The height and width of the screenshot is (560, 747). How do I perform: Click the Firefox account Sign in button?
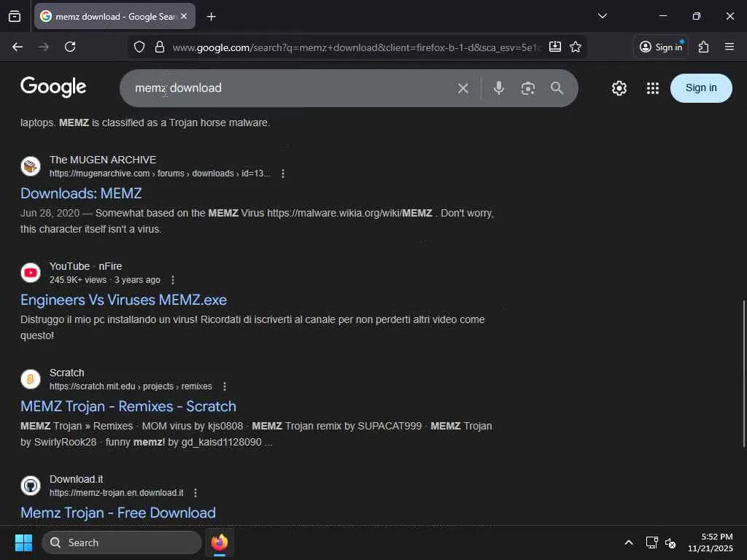tap(661, 47)
